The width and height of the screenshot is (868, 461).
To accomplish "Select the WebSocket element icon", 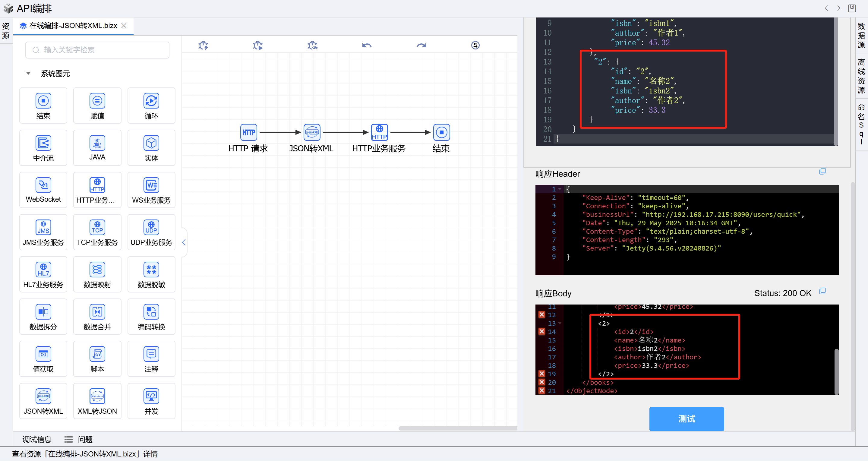I will point(43,185).
